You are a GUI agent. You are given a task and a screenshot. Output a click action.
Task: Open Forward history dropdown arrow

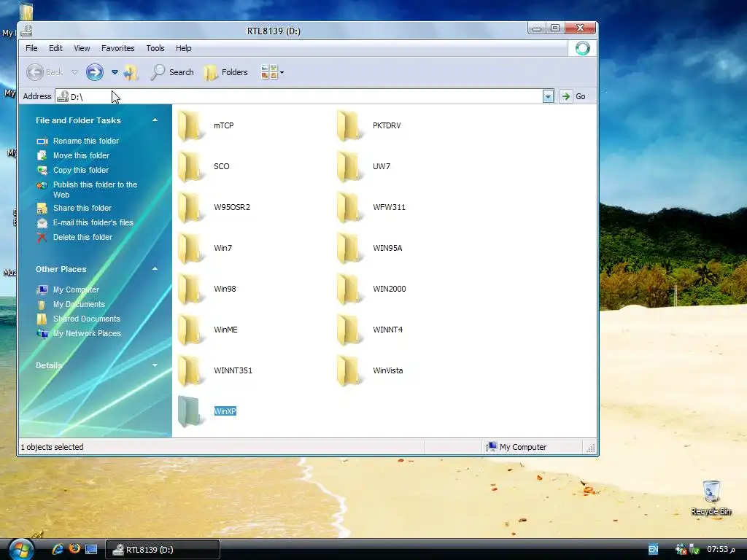click(x=115, y=72)
